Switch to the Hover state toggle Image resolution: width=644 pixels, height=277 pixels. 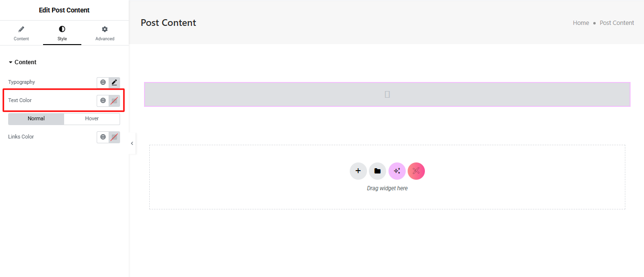tap(92, 119)
